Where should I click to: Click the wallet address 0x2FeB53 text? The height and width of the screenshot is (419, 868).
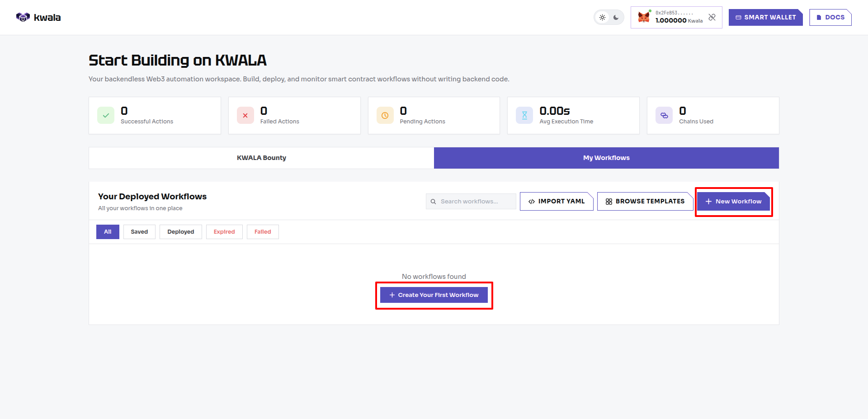click(x=674, y=13)
